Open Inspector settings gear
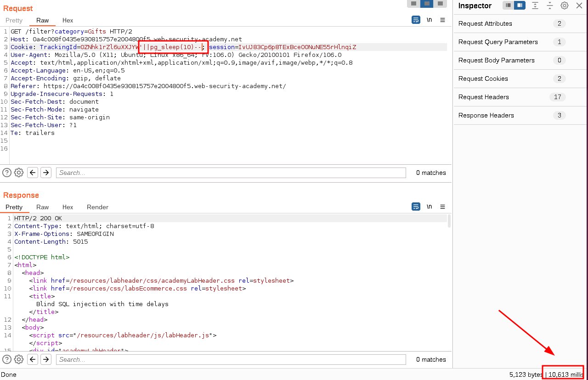Image resolution: width=588 pixels, height=380 pixels. pyautogui.click(x=565, y=6)
